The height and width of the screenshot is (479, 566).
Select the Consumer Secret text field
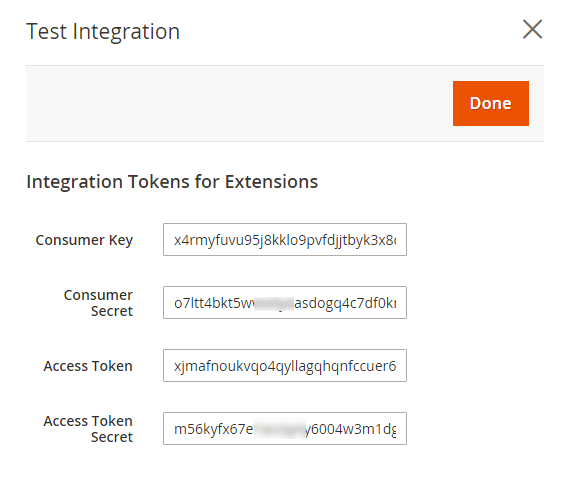[285, 302]
